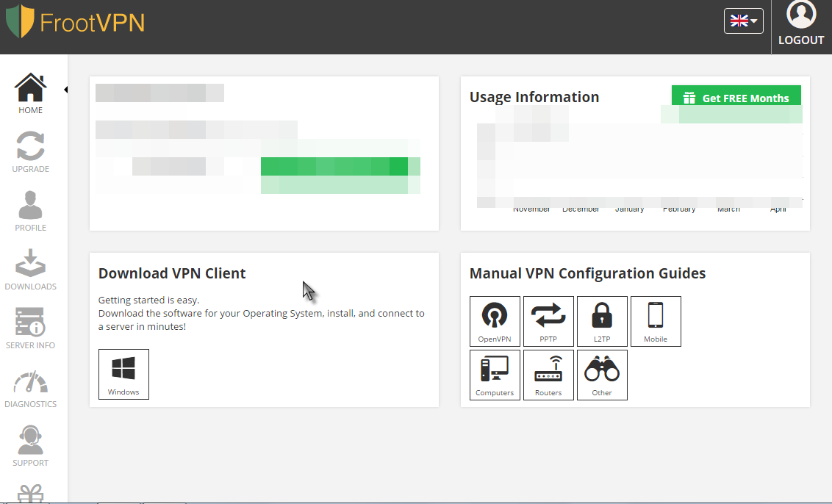The image size is (832, 504).
Task: Collapse the sidebar with the arrow
Action: click(x=66, y=90)
